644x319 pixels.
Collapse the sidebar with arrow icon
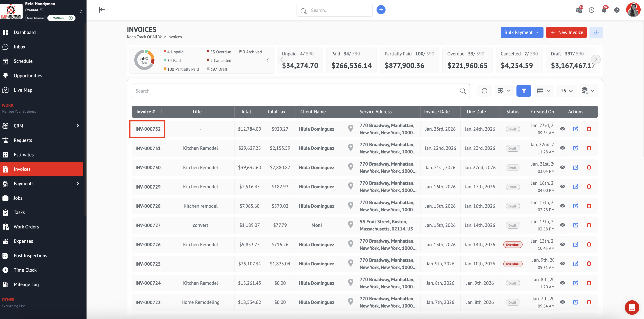(102, 10)
